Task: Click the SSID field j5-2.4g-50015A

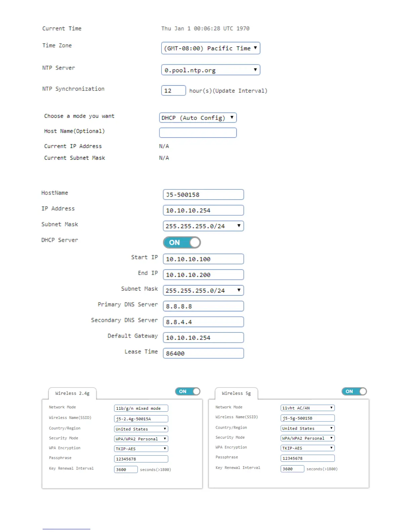Action: click(x=141, y=419)
